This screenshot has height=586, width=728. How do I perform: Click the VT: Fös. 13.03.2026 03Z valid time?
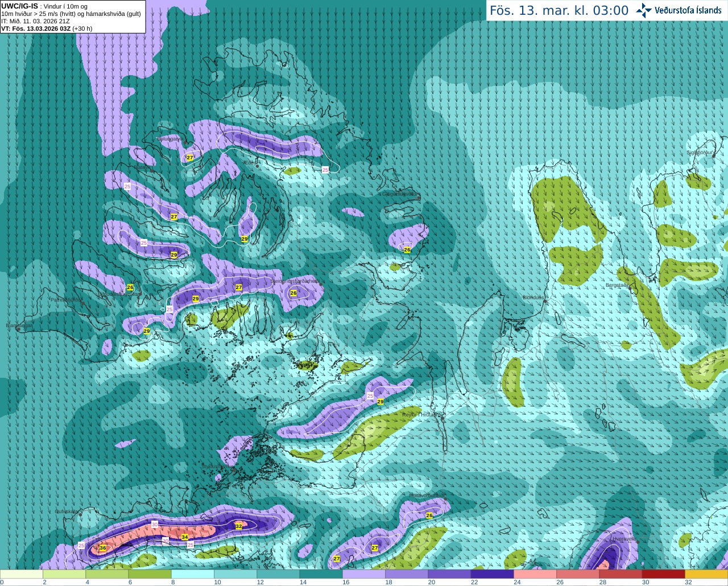[36, 28]
